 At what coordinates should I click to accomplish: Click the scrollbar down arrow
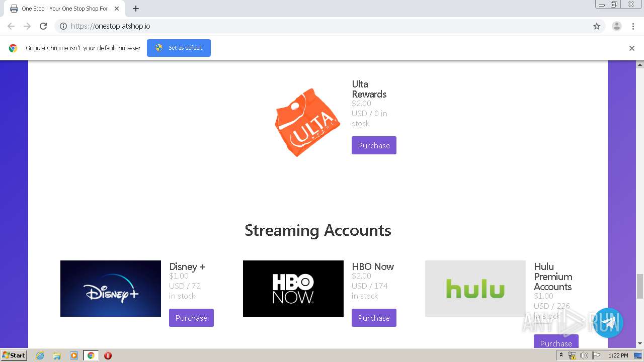(x=640, y=343)
